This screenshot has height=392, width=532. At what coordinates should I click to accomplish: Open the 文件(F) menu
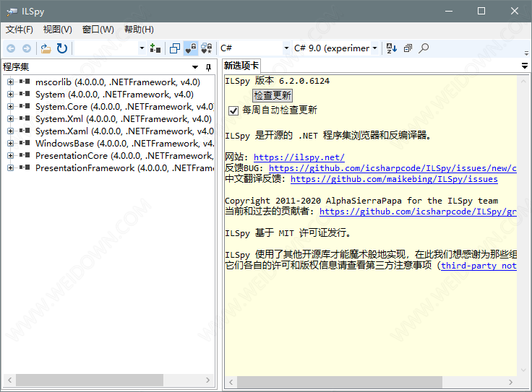(x=20, y=30)
